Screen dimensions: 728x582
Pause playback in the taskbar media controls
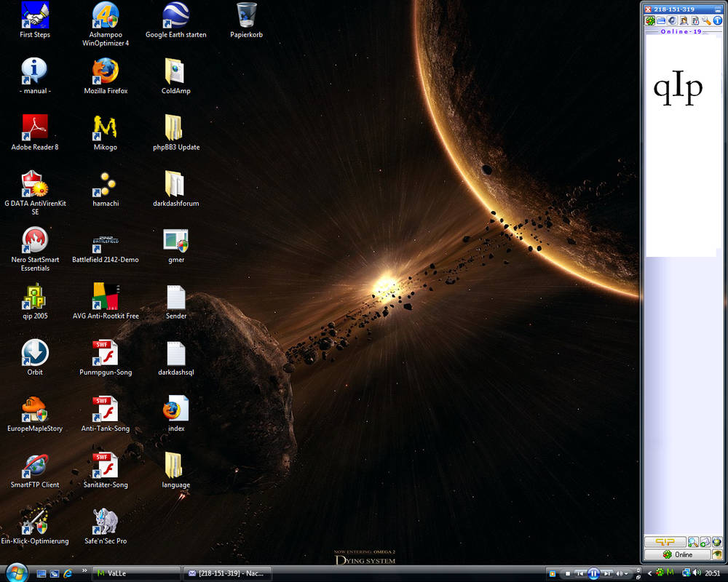tap(593, 574)
